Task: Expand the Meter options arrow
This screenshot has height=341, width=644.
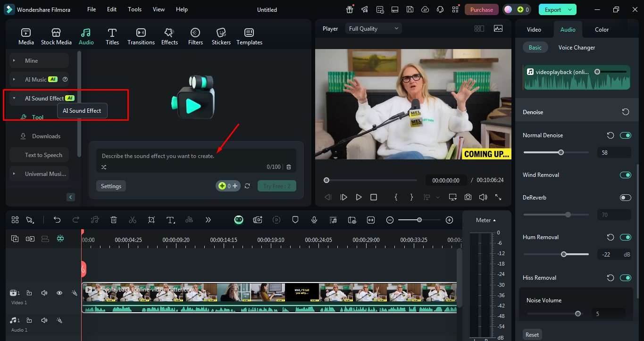Action: (494, 220)
